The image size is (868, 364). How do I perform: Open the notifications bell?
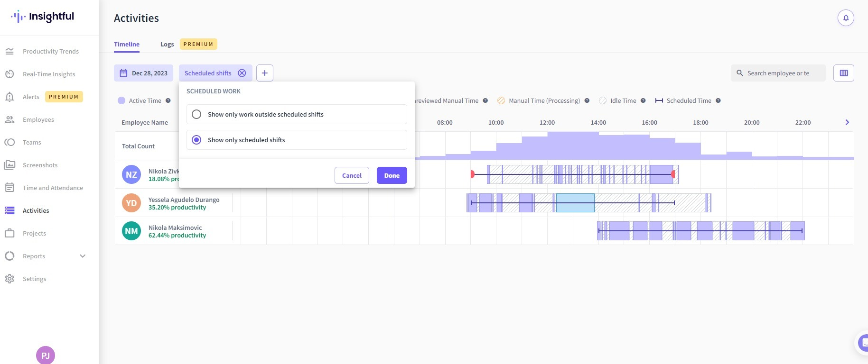click(x=846, y=18)
